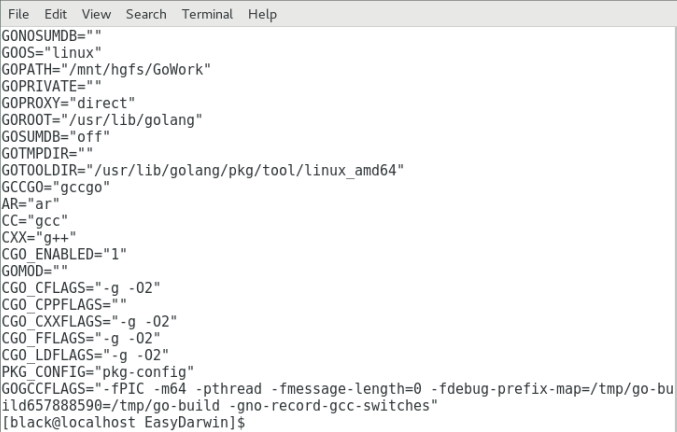Click the GOTOOLDIR path line
Viewport: 677px width, 432px height.
203,170
